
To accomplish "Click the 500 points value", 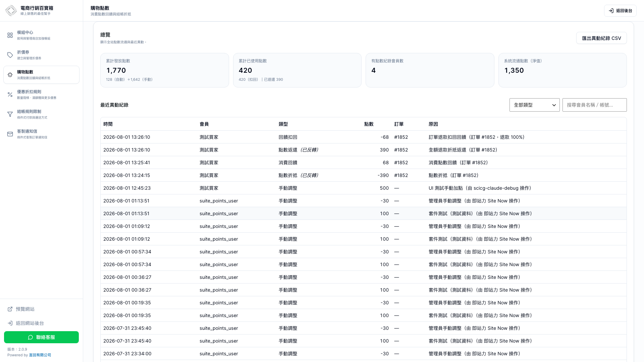I will coord(384,188).
